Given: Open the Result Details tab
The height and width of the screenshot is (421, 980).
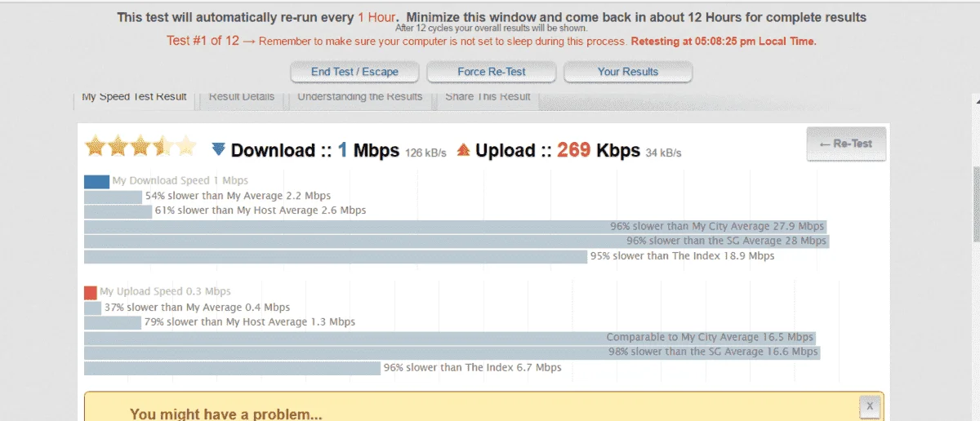Looking at the screenshot, I should (242, 97).
